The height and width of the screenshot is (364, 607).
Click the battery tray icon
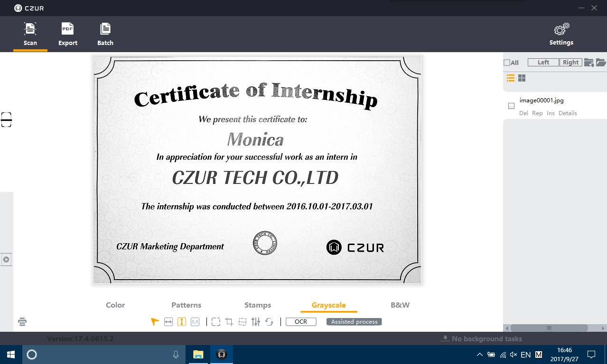[491, 355]
